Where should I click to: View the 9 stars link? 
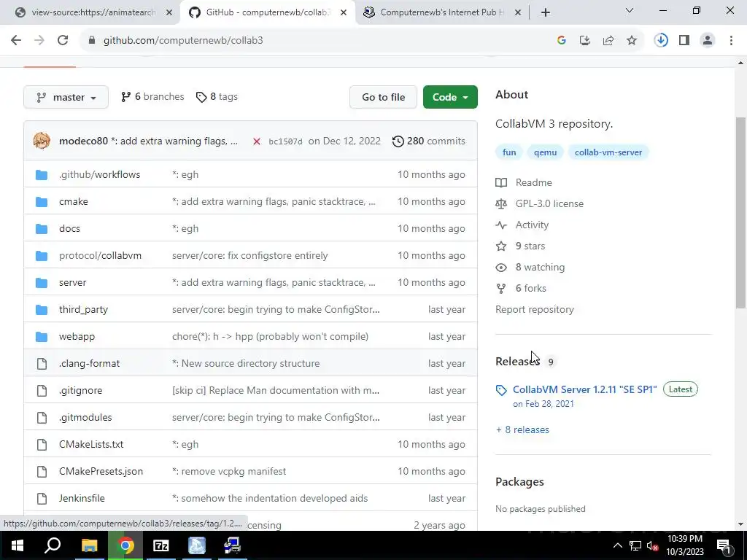point(530,246)
